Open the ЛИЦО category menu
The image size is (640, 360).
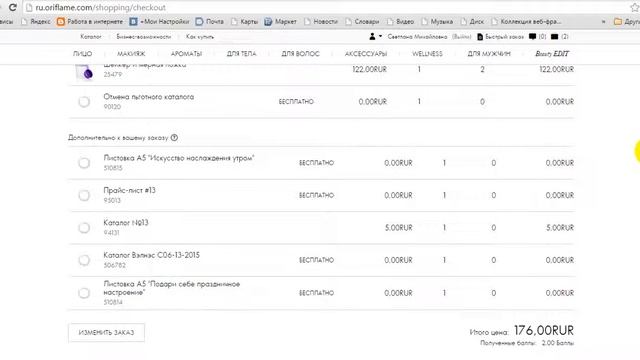point(82,54)
